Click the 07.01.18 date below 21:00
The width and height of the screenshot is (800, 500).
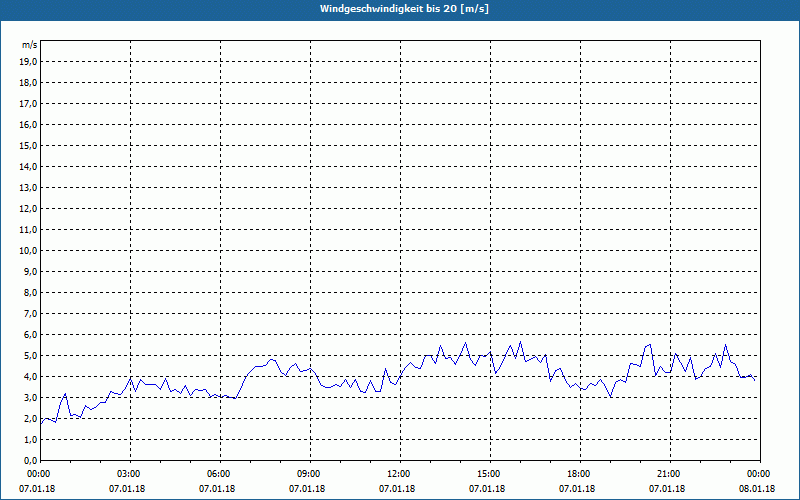coord(666,489)
